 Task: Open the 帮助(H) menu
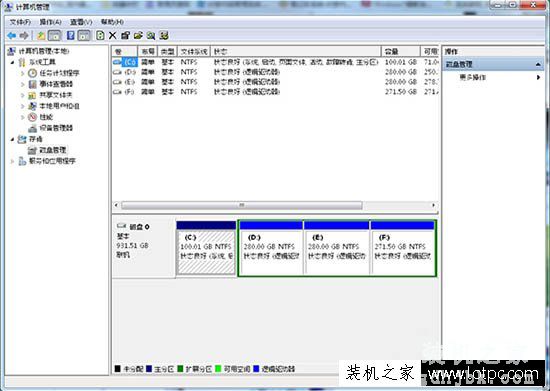tap(112, 22)
